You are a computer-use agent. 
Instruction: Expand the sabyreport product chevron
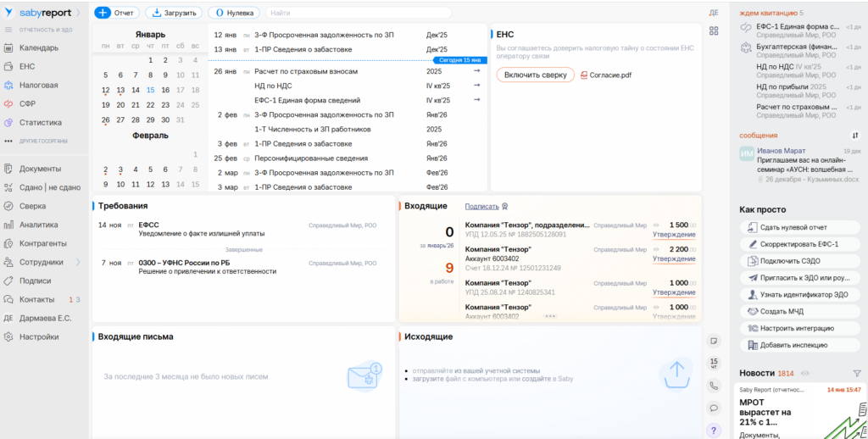point(79,13)
